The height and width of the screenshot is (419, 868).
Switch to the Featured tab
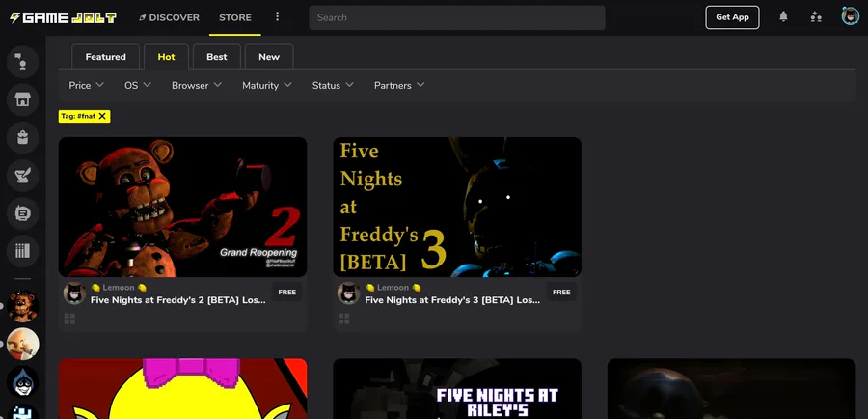click(x=106, y=57)
